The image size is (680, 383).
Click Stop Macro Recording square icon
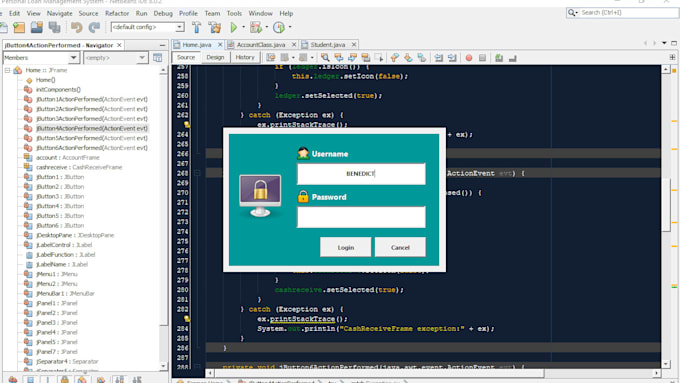pos(482,58)
